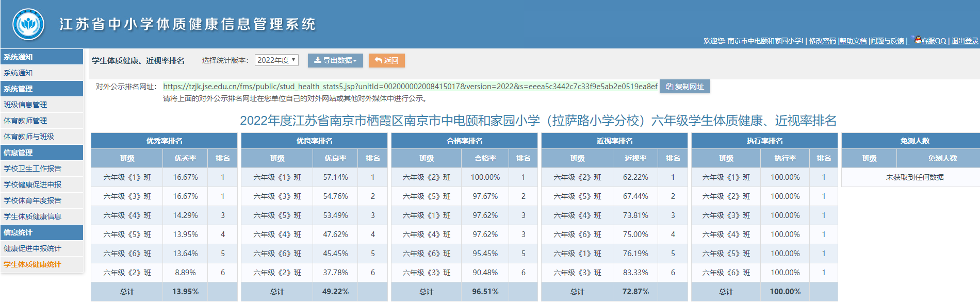Click the 近视率排名 table header

click(x=614, y=141)
